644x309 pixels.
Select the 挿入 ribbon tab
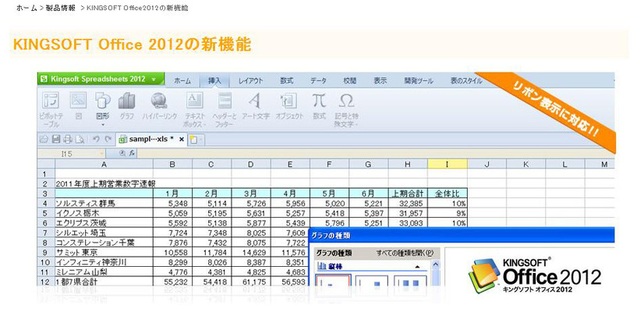coord(214,81)
